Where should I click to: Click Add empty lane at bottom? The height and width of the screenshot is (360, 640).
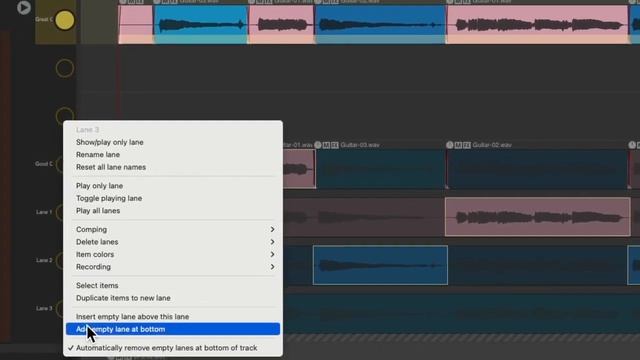click(173, 329)
